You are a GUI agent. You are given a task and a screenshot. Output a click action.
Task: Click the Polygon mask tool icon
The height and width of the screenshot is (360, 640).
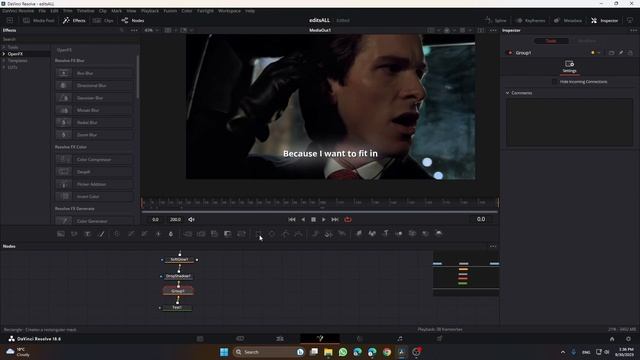(x=285, y=234)
